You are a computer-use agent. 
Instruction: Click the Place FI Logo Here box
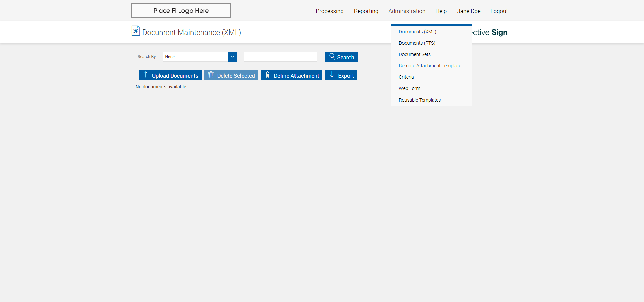[181, 11]
